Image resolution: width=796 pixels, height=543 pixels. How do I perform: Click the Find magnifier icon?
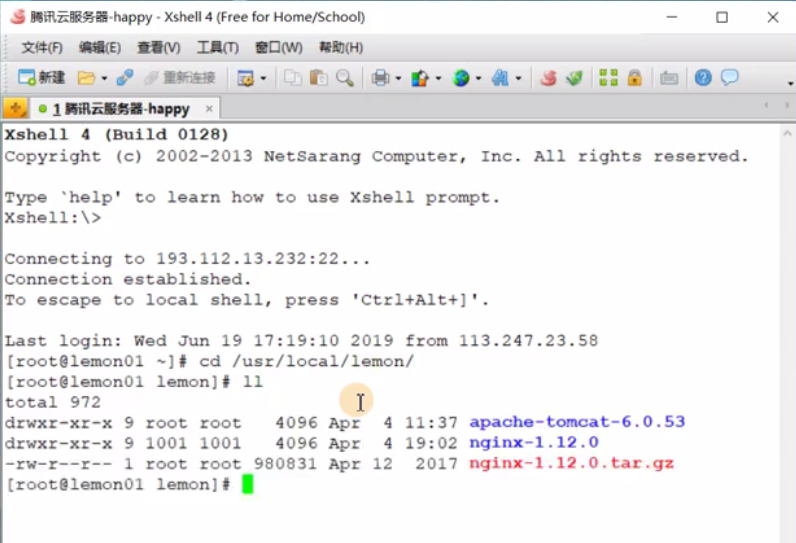pyautogui.click(x=345, y=78)
